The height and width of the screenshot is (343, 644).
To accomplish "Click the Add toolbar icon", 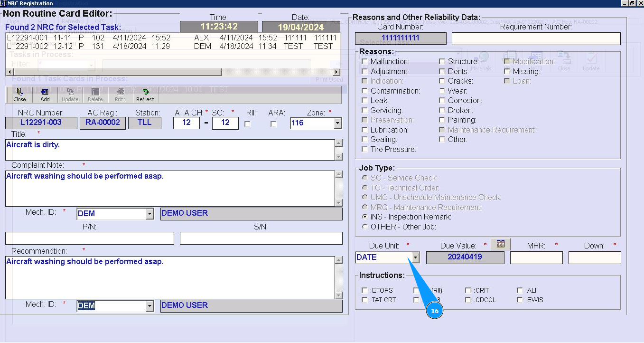I will pyautogui.click(x=45, y=95).
